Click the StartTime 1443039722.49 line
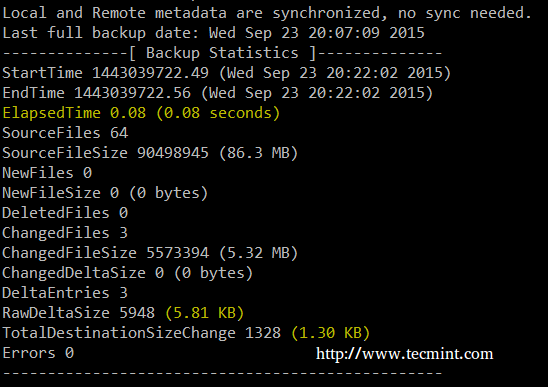This screenshot has width=548, height=387. [227, 73]
